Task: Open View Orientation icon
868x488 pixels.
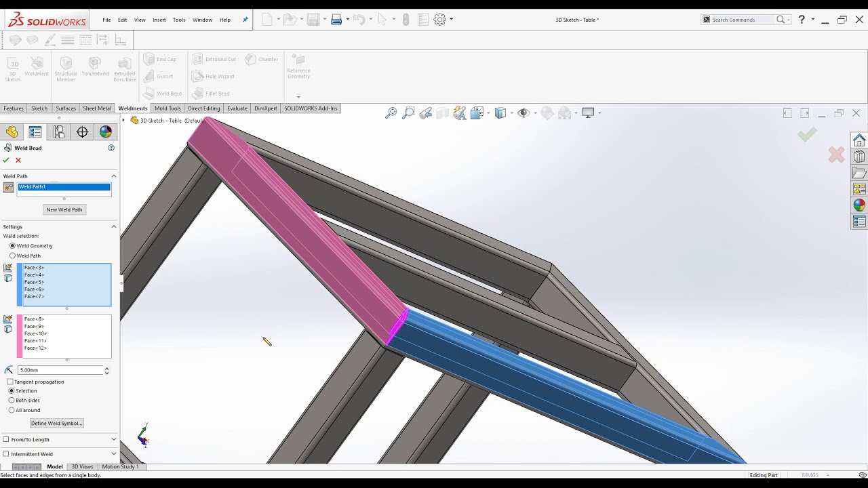Action: pos(476,113)
